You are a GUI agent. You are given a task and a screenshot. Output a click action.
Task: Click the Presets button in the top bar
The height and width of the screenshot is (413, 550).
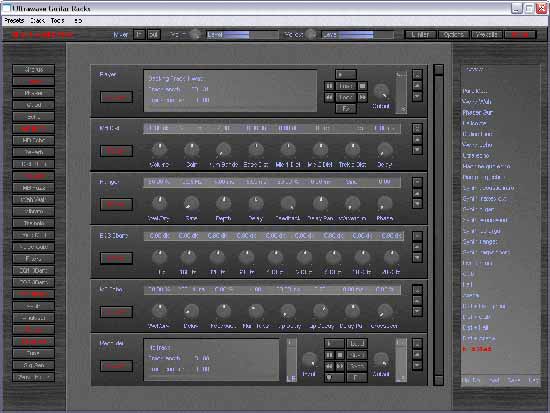point(487,34)
